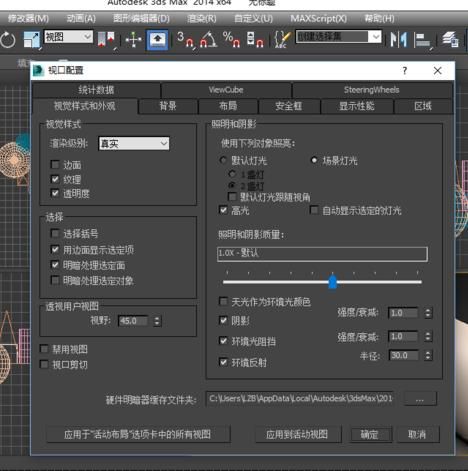This screenshot has height=471, width=468.
Task: Open the named selection sets dropdown
Action: (338, 37)
